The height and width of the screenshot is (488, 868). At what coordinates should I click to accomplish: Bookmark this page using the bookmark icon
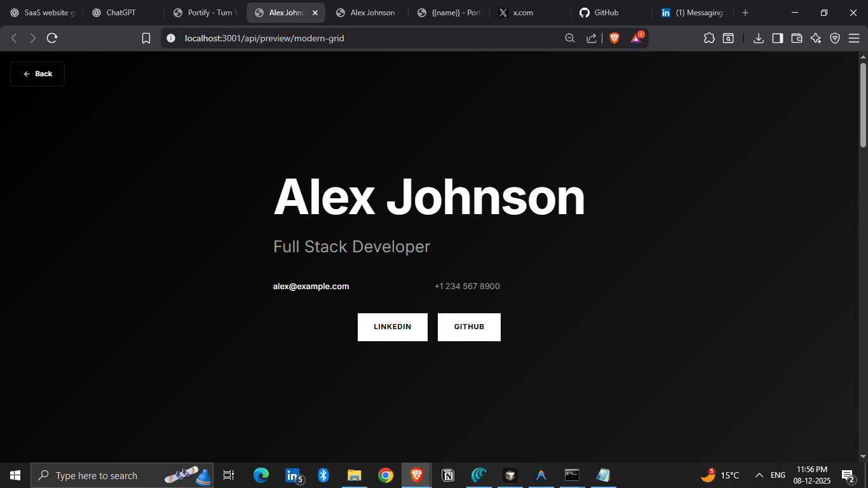tap(146, 38)
